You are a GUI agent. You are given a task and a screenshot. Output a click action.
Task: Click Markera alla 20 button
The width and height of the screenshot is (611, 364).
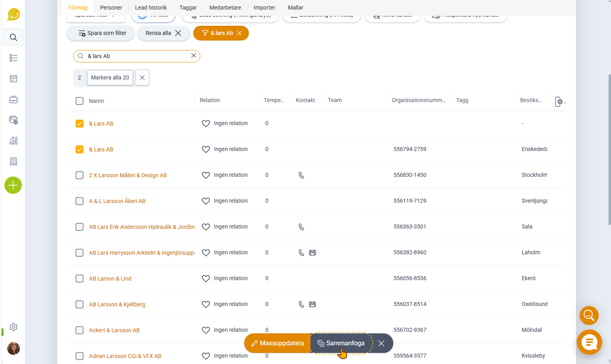coord(110,77)
